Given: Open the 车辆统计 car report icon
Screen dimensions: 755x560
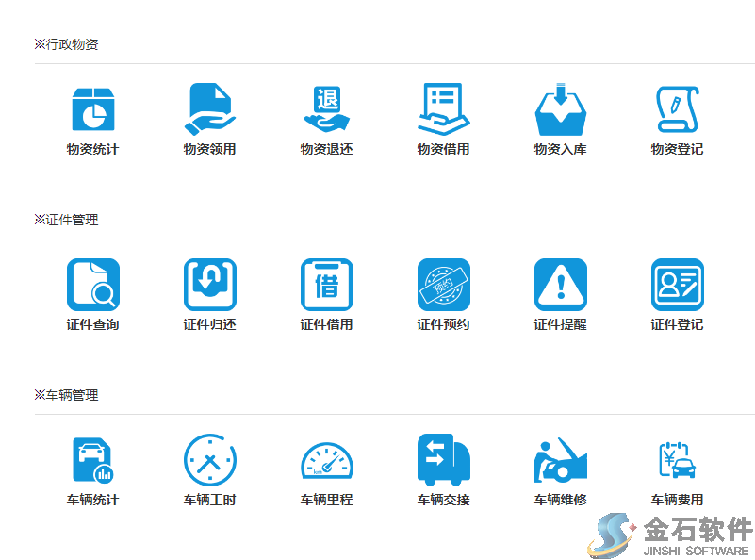Looking at the screenshot, I should click(92, 460).
